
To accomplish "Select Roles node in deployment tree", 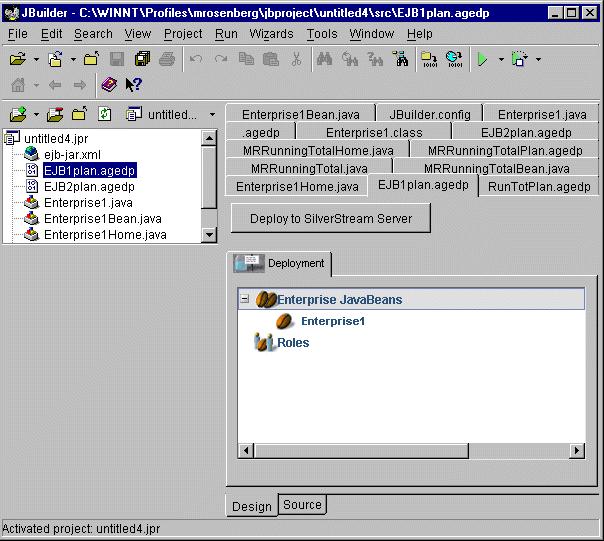I will [x=293, y=343].
